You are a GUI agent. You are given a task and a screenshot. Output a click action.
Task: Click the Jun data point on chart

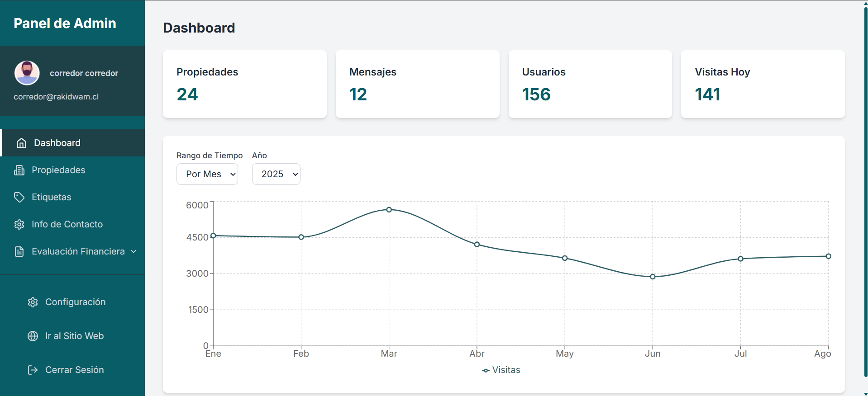tap(653, 277)
